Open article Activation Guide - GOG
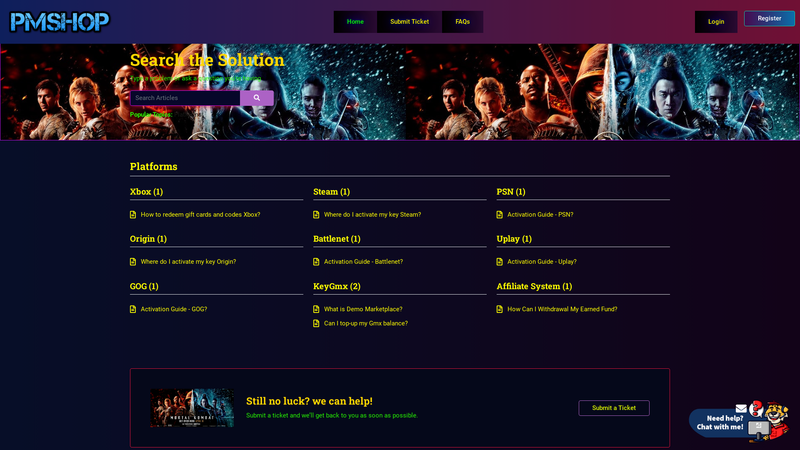The image size is (800, 450). click(174, 309)
